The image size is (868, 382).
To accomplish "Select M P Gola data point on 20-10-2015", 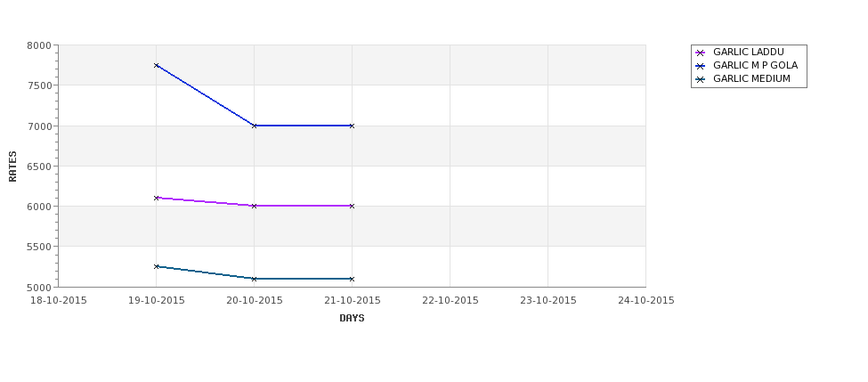I will point(254,126).
